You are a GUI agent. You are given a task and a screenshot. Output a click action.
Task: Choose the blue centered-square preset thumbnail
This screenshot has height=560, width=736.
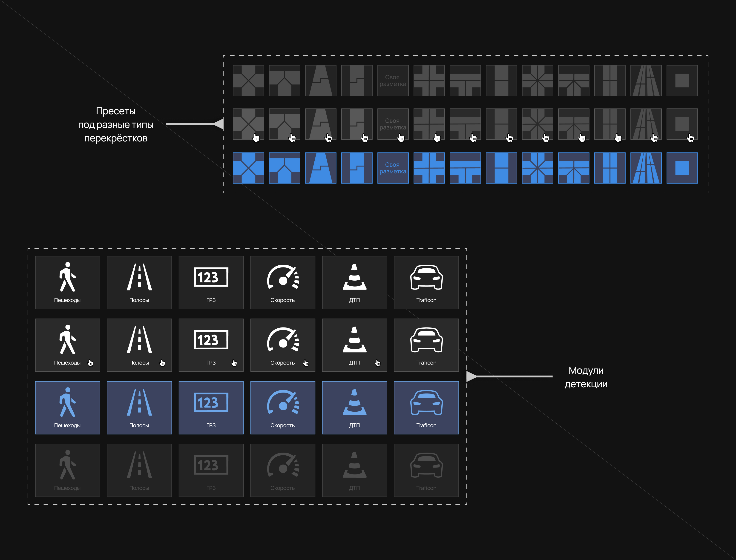click(682, 168)
